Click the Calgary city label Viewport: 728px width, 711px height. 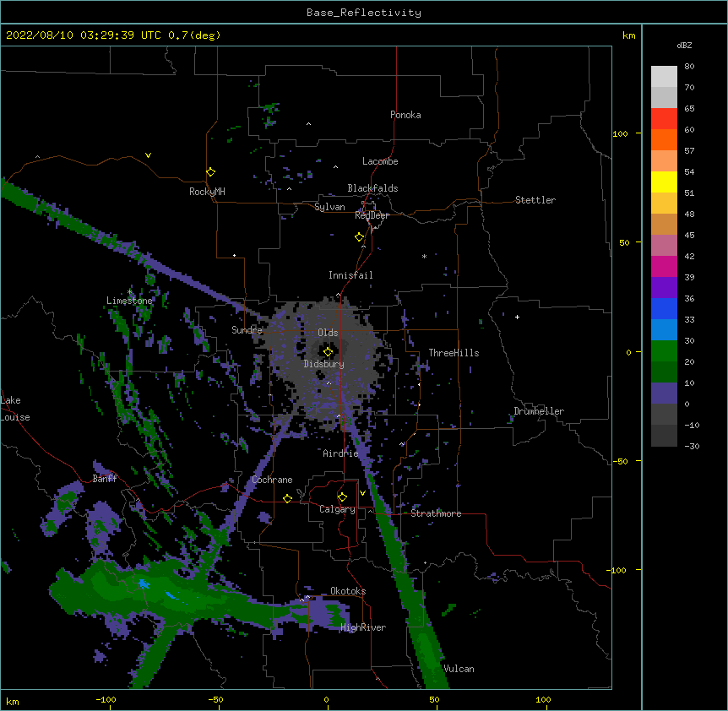tap(338, 509)
